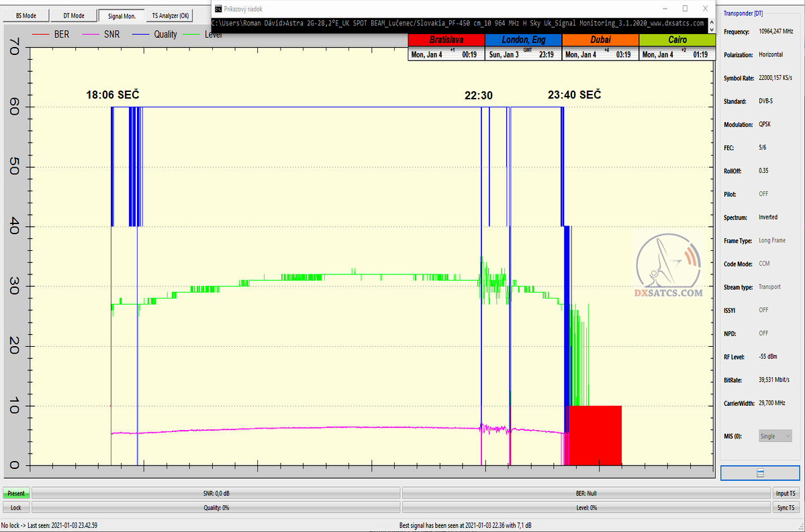Select the Signal Mon. tab

[122, 15]
